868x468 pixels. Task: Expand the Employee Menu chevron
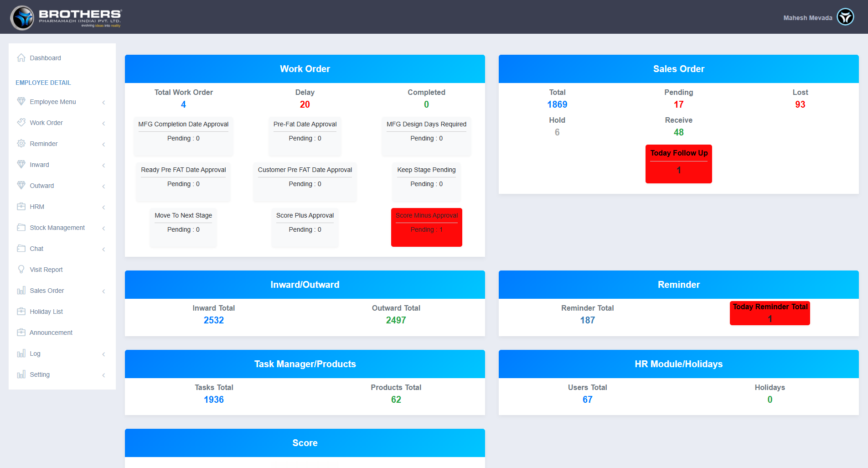pyautogui.click(x=103, y=102)
